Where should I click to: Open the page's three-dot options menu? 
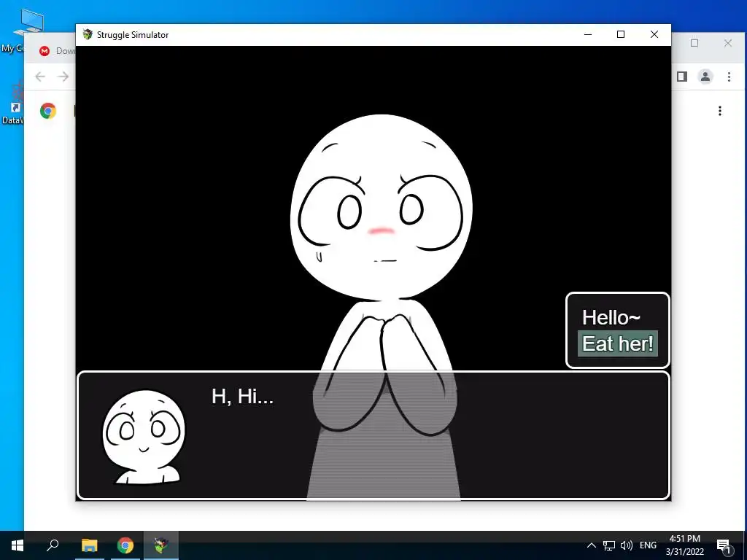coord(720,111)
